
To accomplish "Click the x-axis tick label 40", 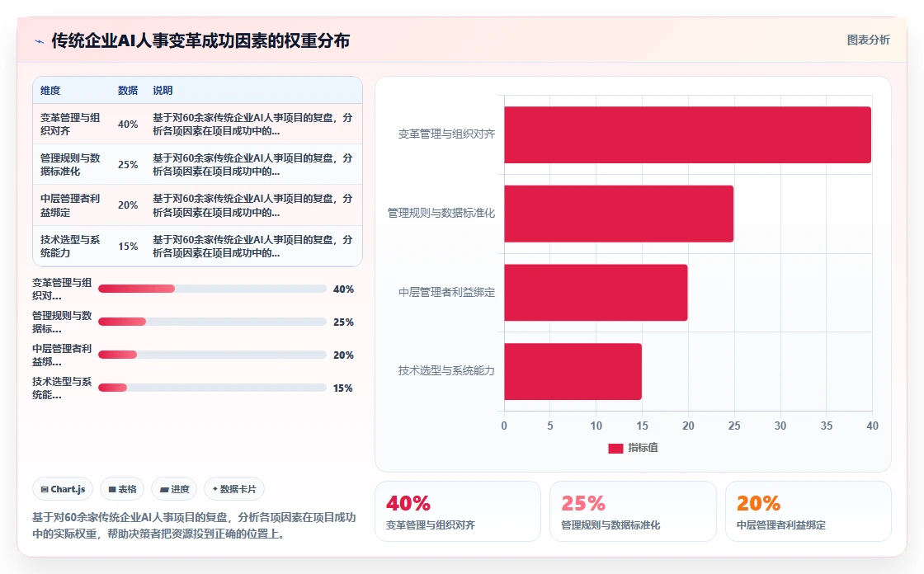I will click(873, 426).
